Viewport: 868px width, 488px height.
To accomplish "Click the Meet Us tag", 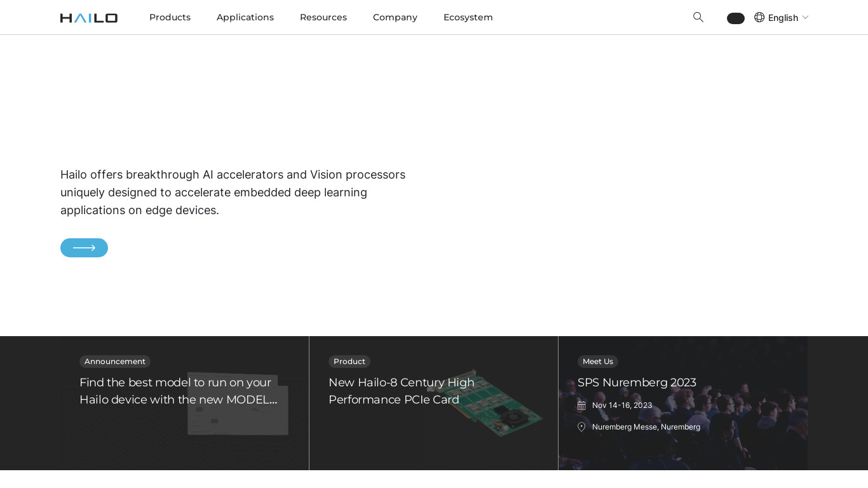I will pyautogui.click(x=598, y=362).
